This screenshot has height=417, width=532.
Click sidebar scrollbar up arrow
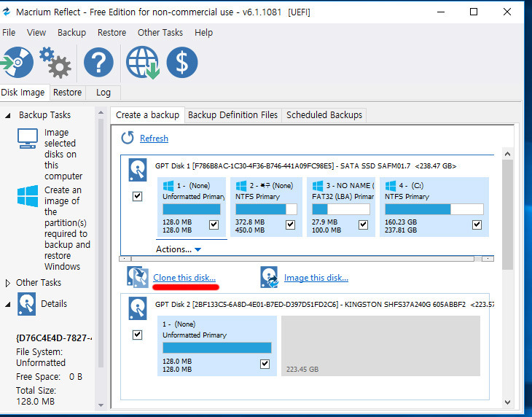(101, 112)
